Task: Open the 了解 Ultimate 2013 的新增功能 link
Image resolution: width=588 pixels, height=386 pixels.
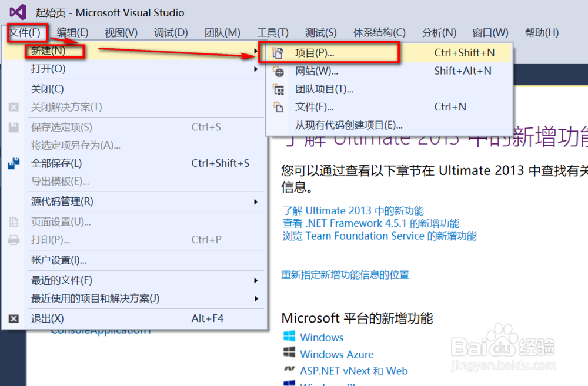Action: coord(354,210)
